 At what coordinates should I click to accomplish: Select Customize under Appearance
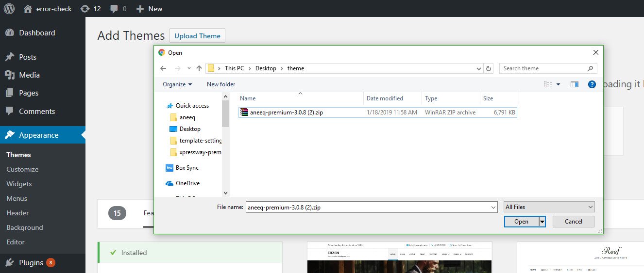tap(22, 169)
